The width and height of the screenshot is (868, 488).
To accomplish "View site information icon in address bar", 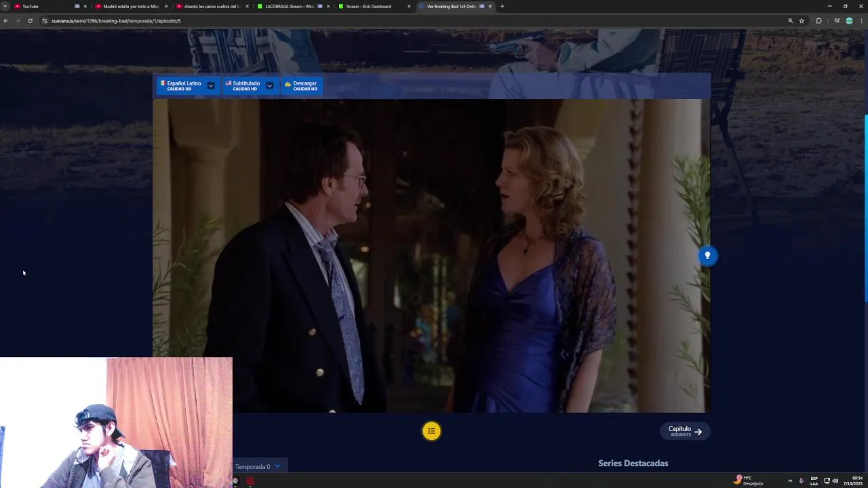I will coord(45,21).
